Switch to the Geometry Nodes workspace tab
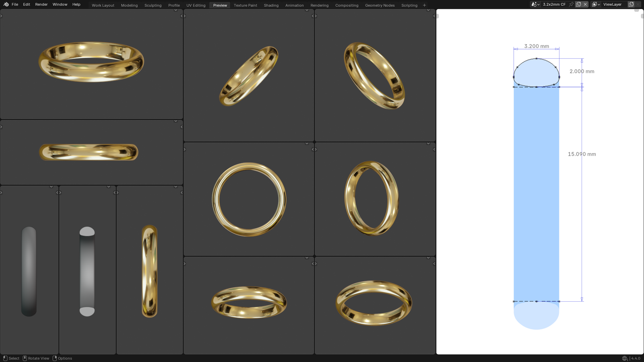Viewport: 644px width, 362px height. pyautogui.click(x=380, y=5)
